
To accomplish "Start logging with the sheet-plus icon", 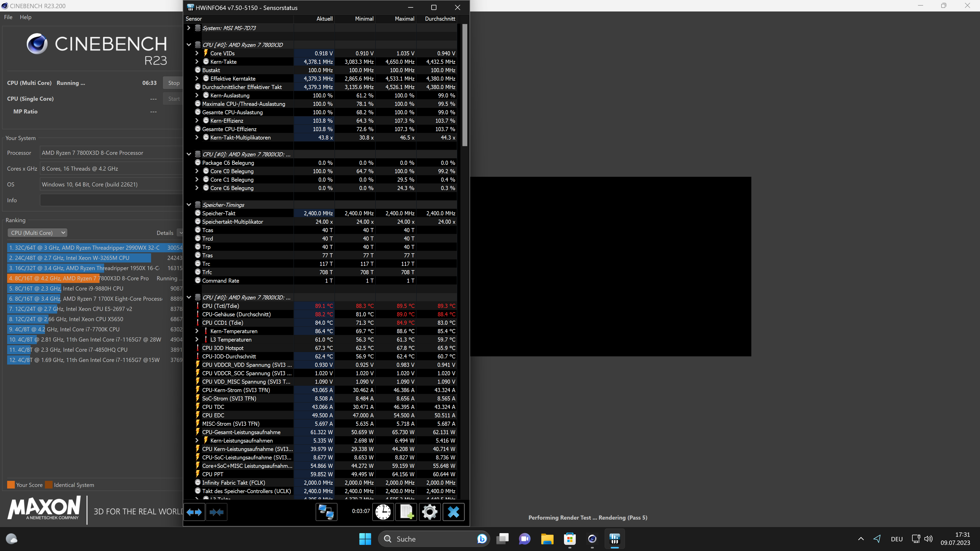I will point(406,512).
